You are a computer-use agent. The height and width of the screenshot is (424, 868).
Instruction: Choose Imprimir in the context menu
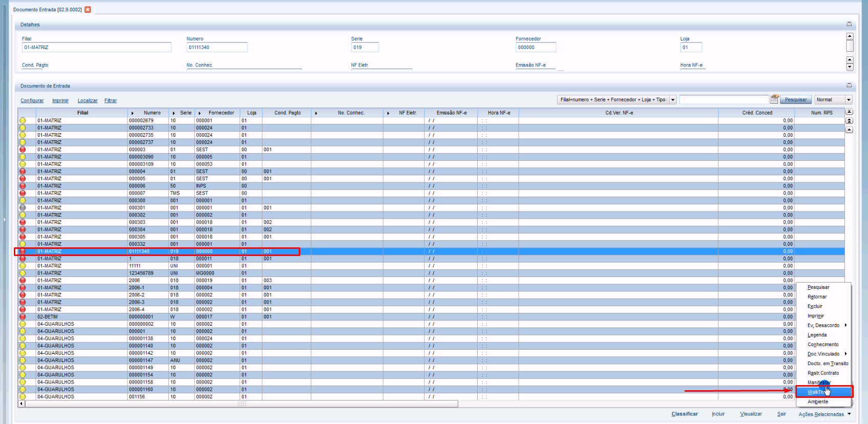click(816, 316)
